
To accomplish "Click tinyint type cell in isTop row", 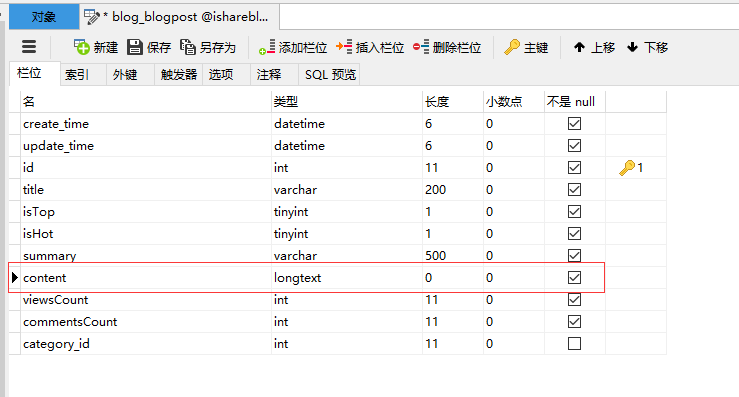I will (347, 212).
